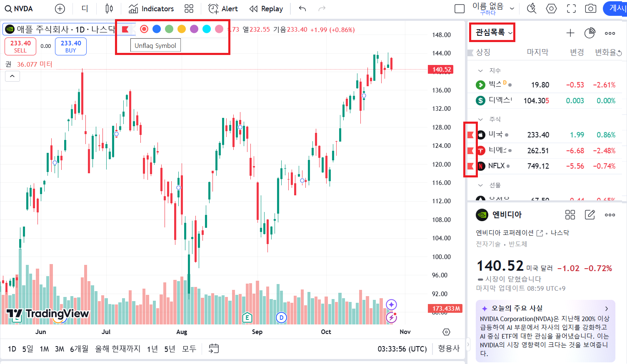Open NVDA symbol search
The image size is (627, 364).
click(x=19, y=9)
